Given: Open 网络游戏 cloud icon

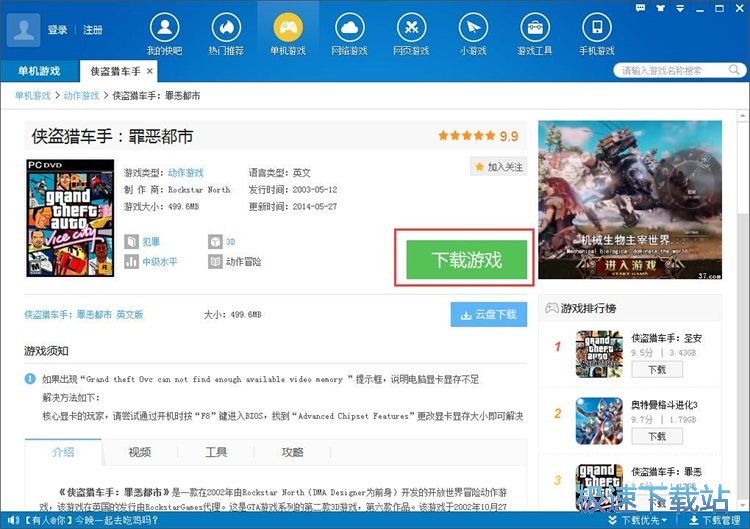Looking at the screenshot, I should tap(350, 28).
